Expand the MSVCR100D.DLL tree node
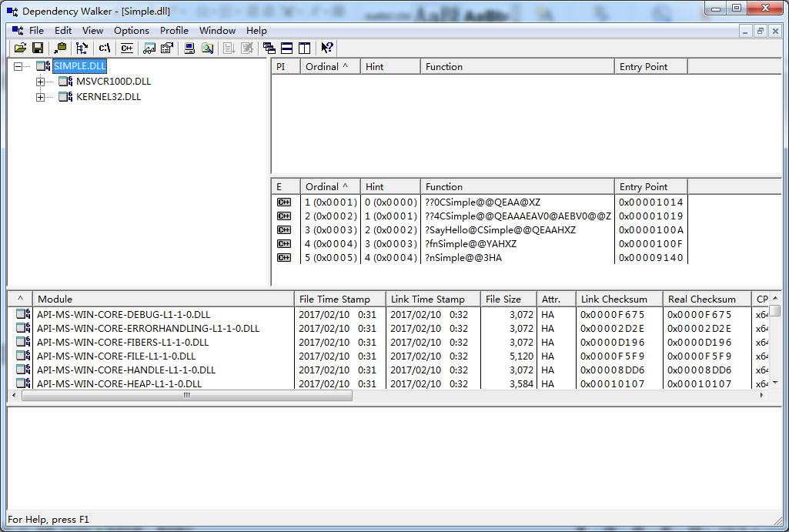The width and height of the screenshot is (789, 532). pyautogui.click(x=40, y=82)
